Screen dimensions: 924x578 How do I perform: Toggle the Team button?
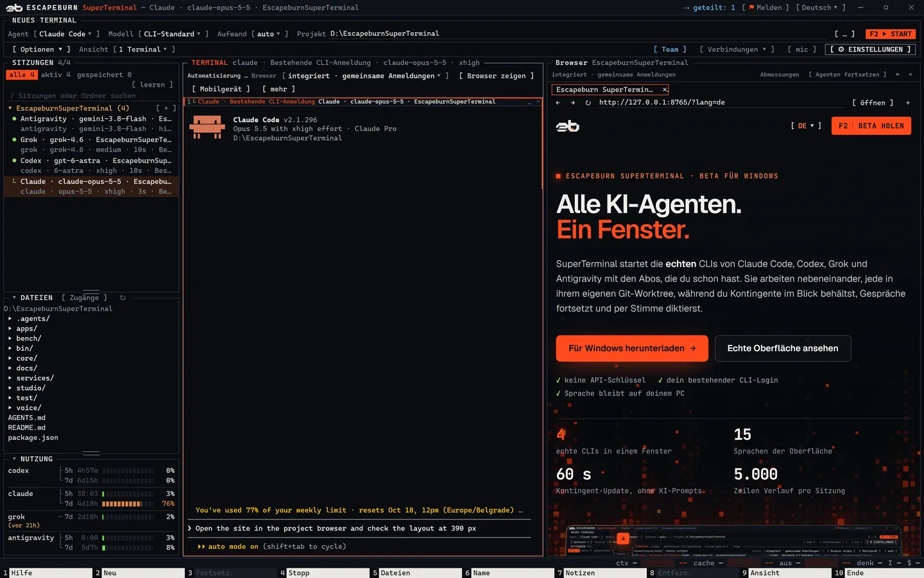(670, 49)
